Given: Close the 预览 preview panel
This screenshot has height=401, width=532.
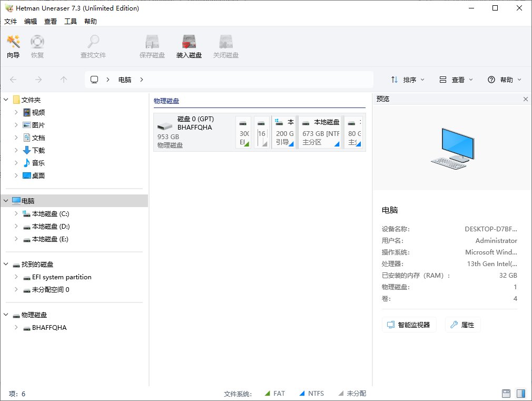Looking at the screenshot, I should [526, 99].
